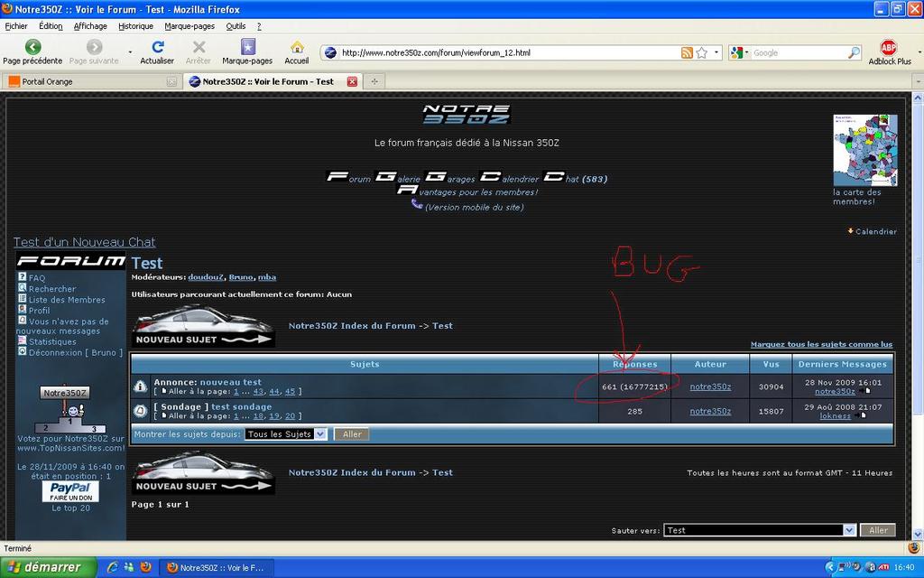Open the Accueil home icon

point(296,47)
